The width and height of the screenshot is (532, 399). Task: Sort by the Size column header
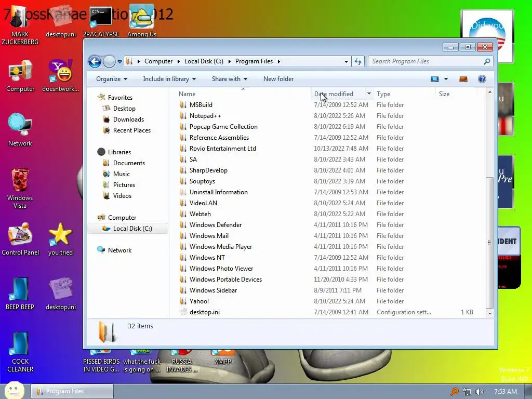(x=444, y=94)
